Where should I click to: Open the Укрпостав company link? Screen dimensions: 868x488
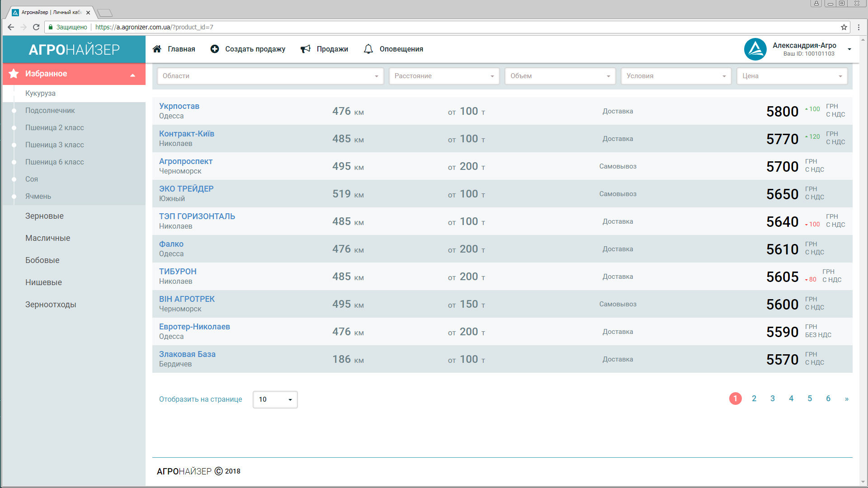(x=179, y=106)
